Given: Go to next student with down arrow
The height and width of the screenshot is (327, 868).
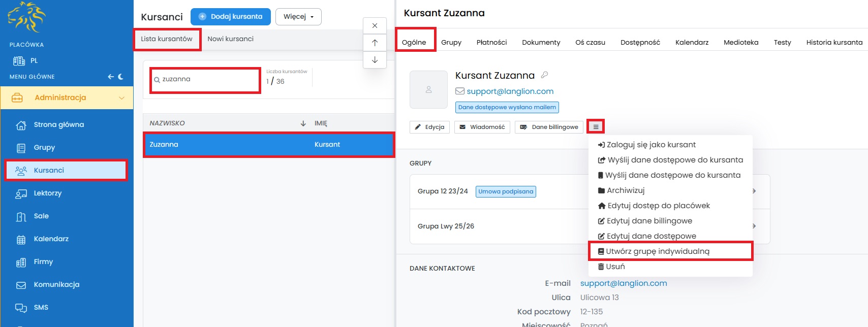Looking at the screenshot, I should pyautogui.click(x=375, y=60).
